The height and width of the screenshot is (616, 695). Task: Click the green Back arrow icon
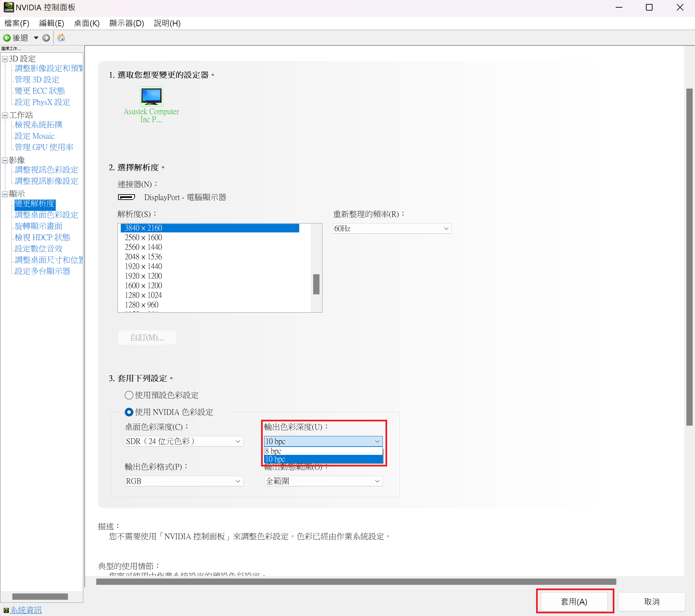[7, 38]
